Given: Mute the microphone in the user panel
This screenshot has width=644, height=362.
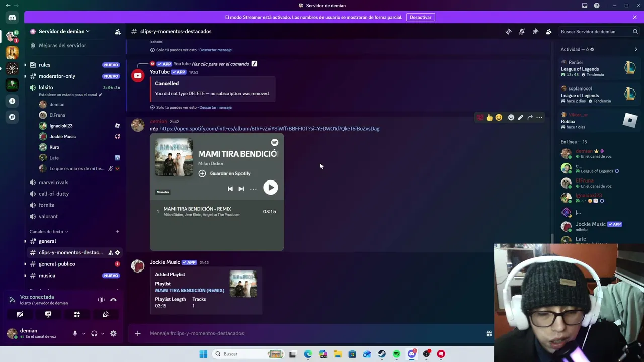Looking at the screenshot, I should coord(75,333).
